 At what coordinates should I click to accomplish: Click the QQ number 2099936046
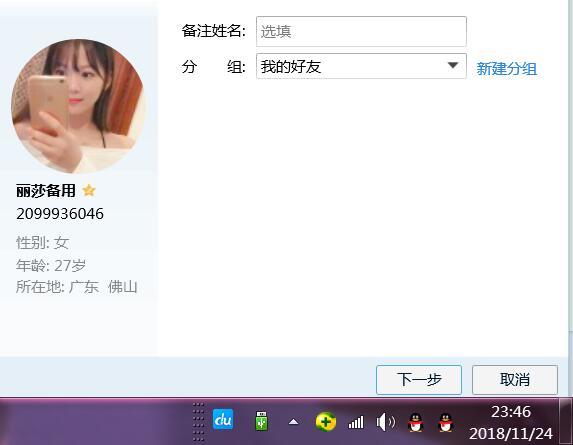60,214
